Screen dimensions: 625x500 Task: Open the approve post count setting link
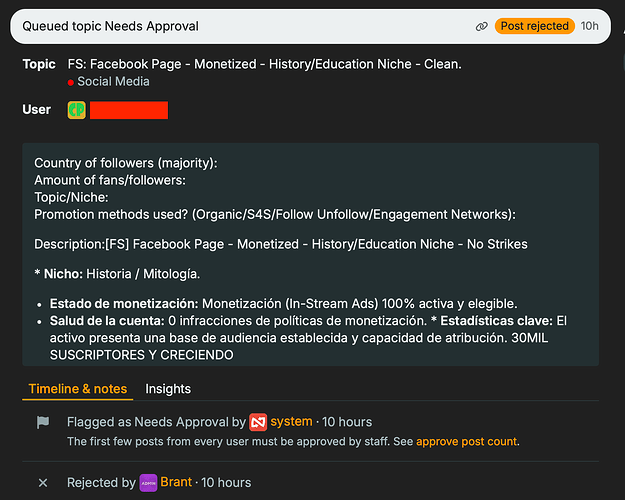coord(466,442)
